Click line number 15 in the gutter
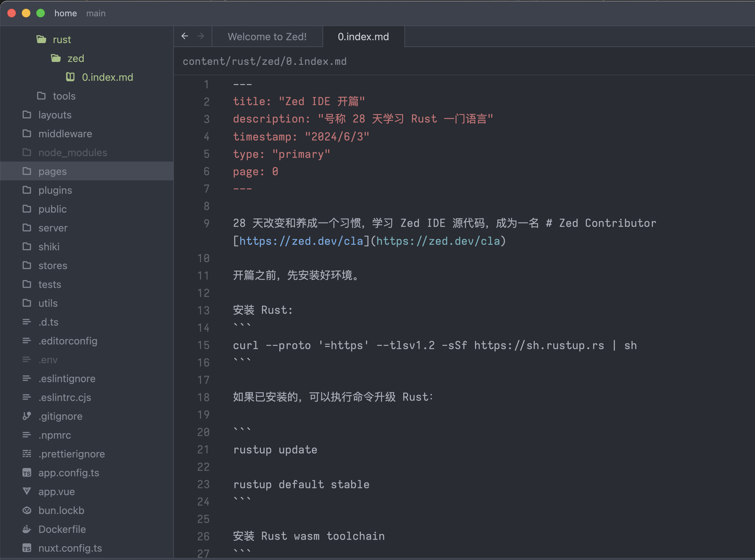This screenshot has height=560, width=755. 204,345
